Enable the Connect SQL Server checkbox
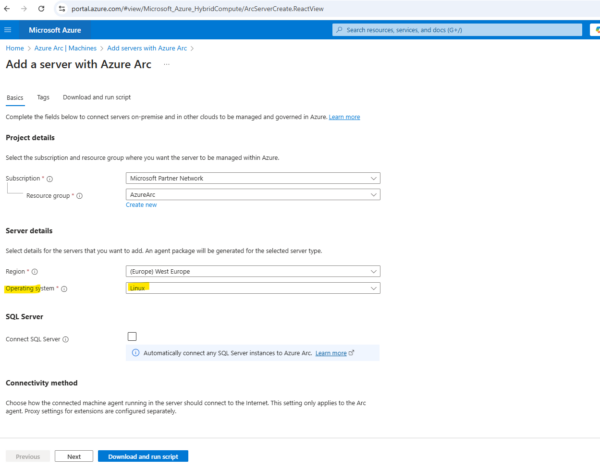This screenshot has width=600, height=468. point(132,336)
